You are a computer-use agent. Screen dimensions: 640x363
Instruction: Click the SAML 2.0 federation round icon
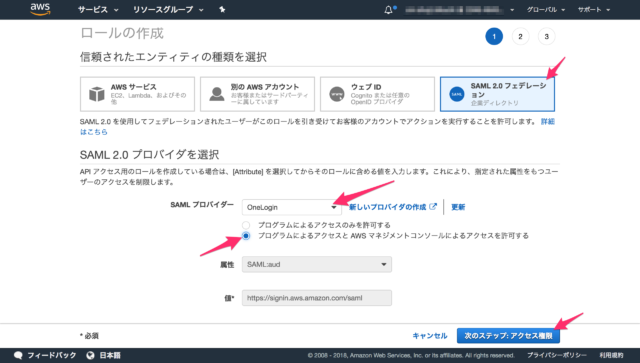tap(457, 94)
